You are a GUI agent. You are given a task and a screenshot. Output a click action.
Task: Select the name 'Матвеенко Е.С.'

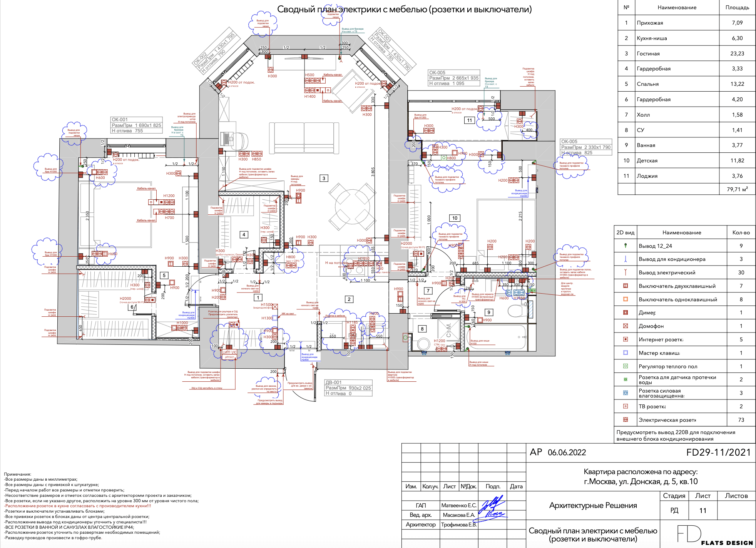459,505
